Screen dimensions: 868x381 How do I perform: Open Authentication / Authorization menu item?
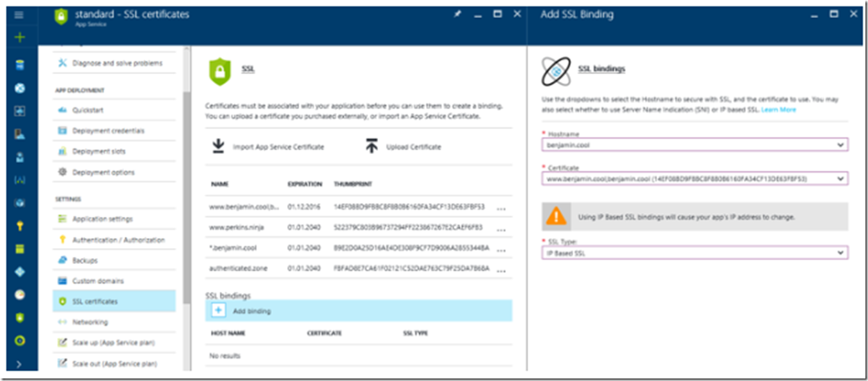click(x=118, y=240)
